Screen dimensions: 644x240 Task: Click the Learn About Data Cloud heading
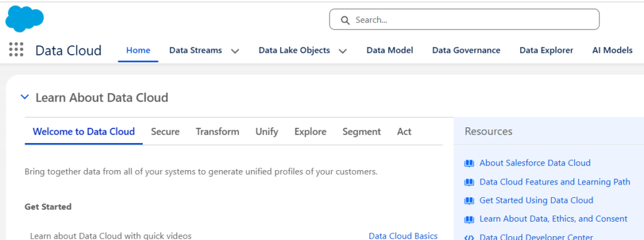coord(102,98)
